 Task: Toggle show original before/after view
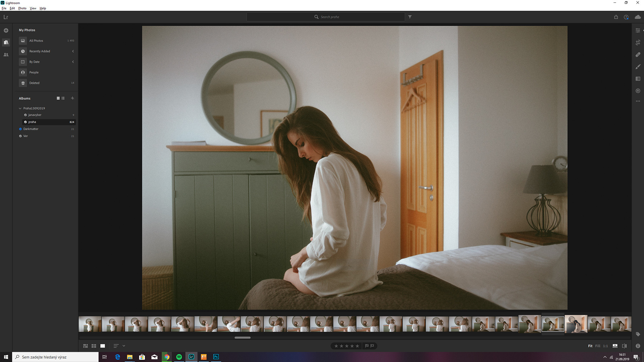pos(624,346)
